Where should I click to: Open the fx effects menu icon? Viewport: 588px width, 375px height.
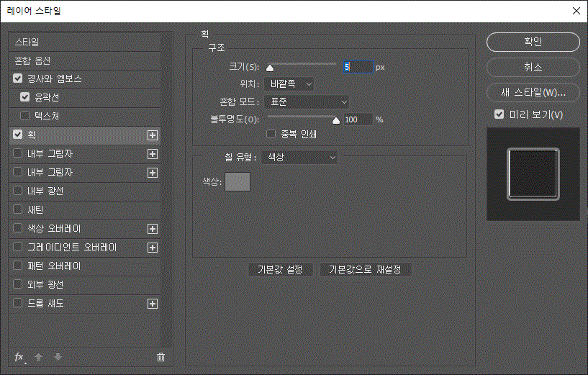pyautogui.click(x=19, y=357)
